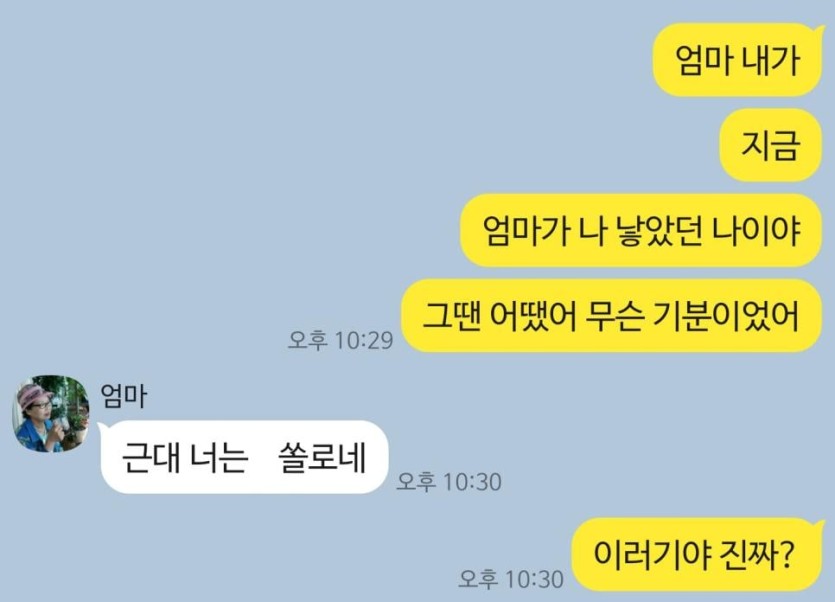Click the word '그땐' in the fourth bubble
The image size is (835, 602).
(x=452, y=316)
